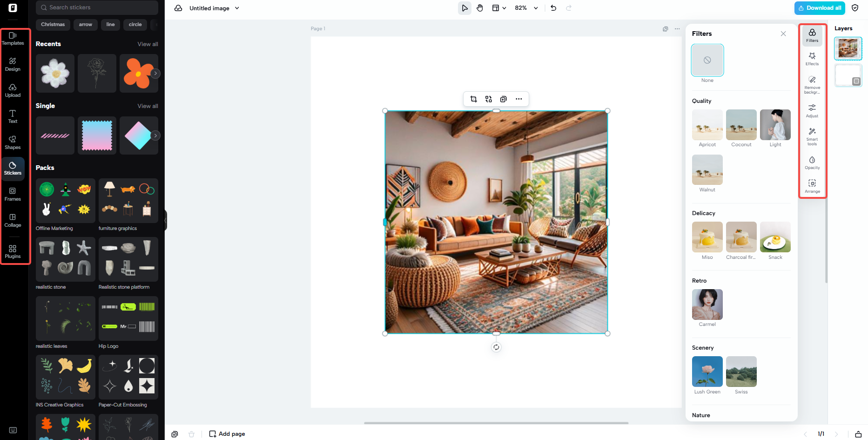Select the arrow tag
The width and height of the screenshot is (868, 440).
pos(86,24)
